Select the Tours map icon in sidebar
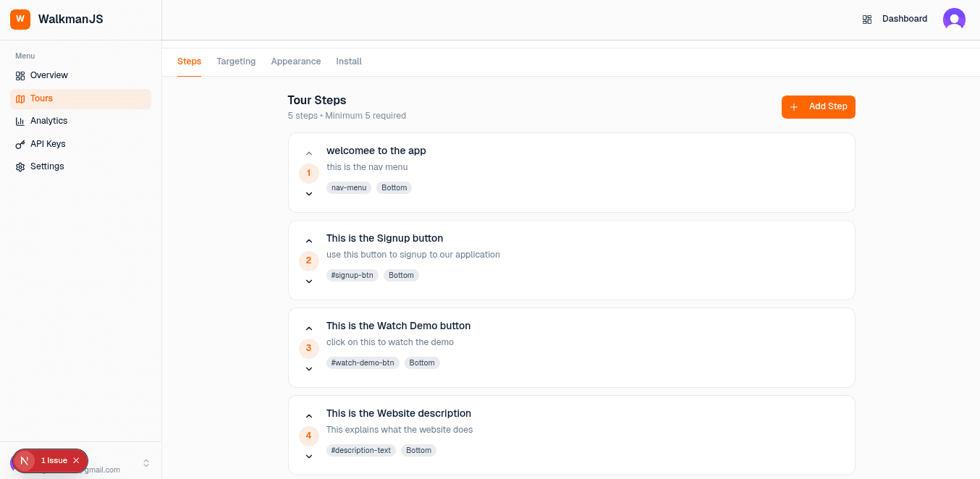 tap(20, 98)
